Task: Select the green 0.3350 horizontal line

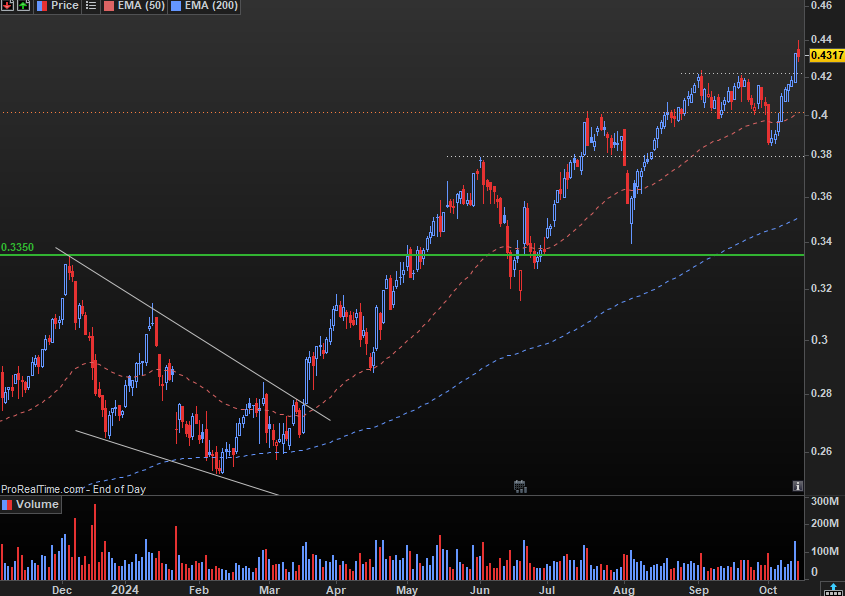Action: click(402, 255)
